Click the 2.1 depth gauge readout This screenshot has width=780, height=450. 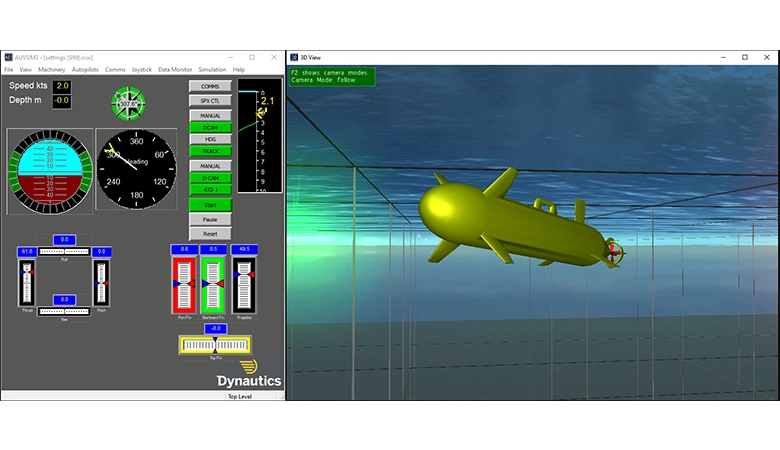click(x=267, y=101)
